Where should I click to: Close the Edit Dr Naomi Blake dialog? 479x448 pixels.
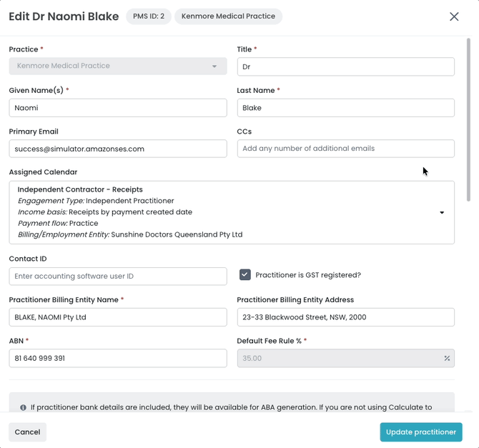454,16
